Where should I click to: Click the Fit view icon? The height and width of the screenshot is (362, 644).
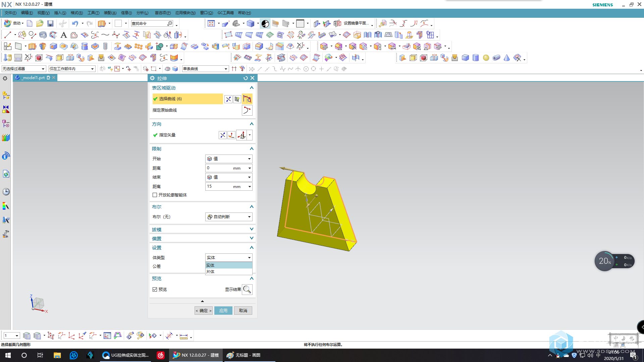[x=211, y=23]
